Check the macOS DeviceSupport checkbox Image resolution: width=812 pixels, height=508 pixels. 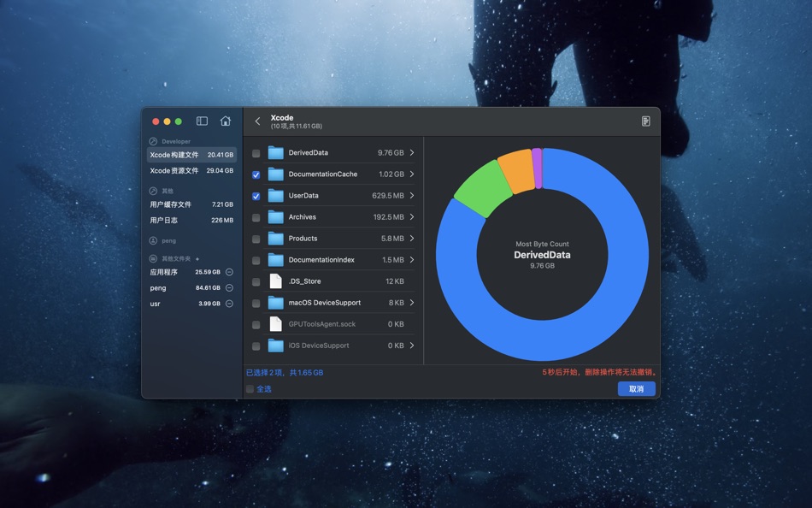pyautogui.click(x=256, y=304)
